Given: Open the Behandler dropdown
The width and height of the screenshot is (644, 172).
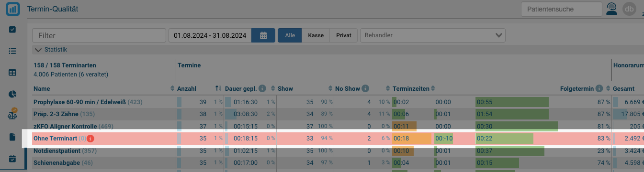Looking at the screenshot, I should (432, 35).
